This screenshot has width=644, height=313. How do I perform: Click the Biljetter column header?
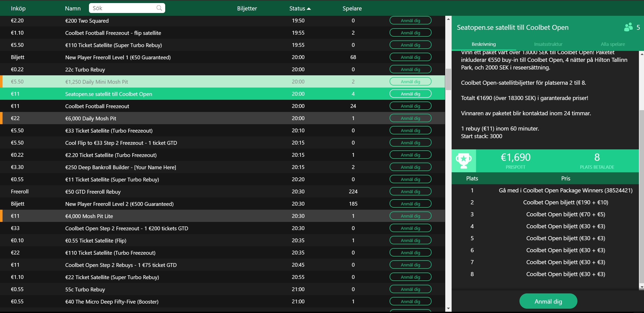[247, 8]
